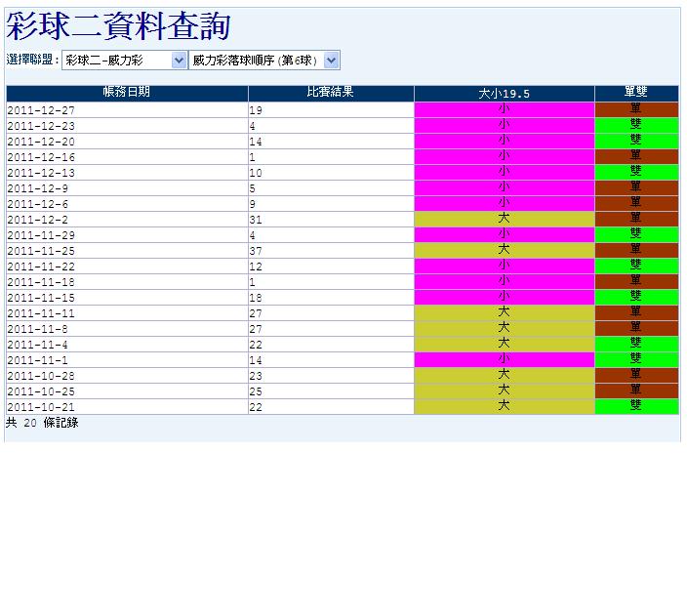Select date cell 2011-11-22
The image size is (687, 616).
coord(127,267)
